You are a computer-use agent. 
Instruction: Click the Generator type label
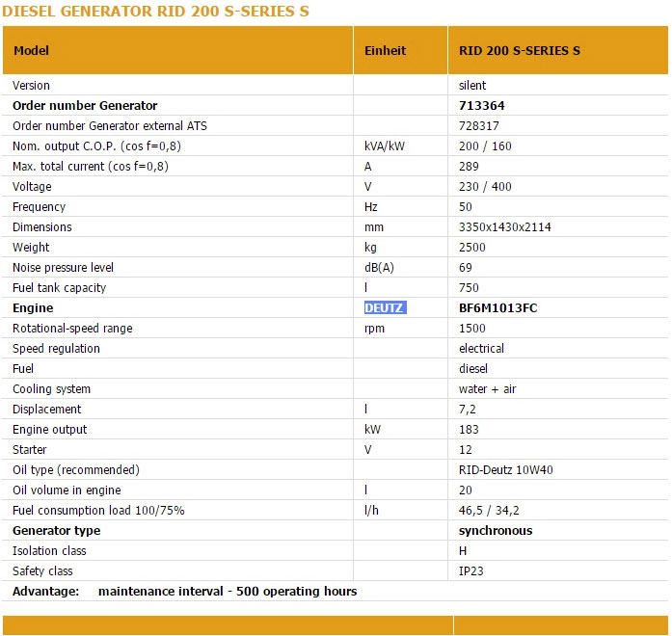(56, 531)
